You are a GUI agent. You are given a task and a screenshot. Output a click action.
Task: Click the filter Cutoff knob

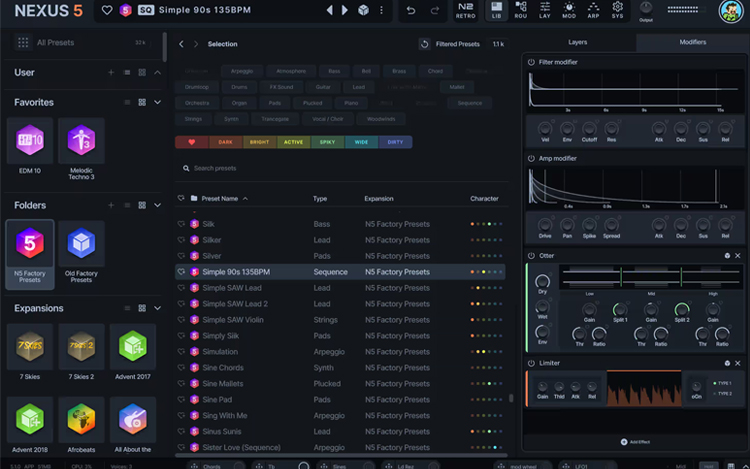[589, 129]
